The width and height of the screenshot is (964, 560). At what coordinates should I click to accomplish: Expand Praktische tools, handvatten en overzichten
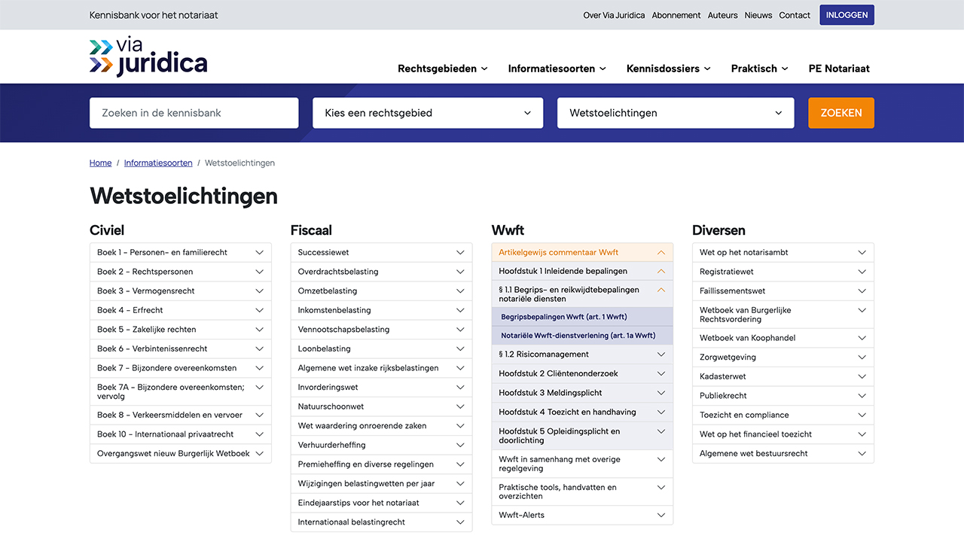[x=582, y=492]
